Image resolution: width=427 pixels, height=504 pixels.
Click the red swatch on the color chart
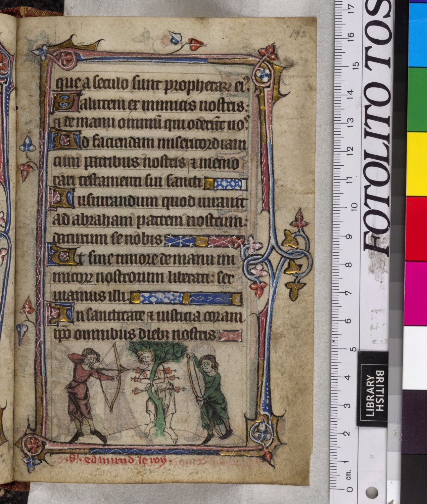(x=416, y=228)
